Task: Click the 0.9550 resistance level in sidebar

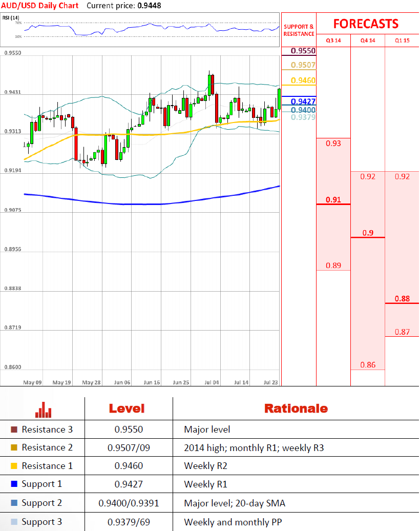Action: pyautogui.click(x=303, y=51)
